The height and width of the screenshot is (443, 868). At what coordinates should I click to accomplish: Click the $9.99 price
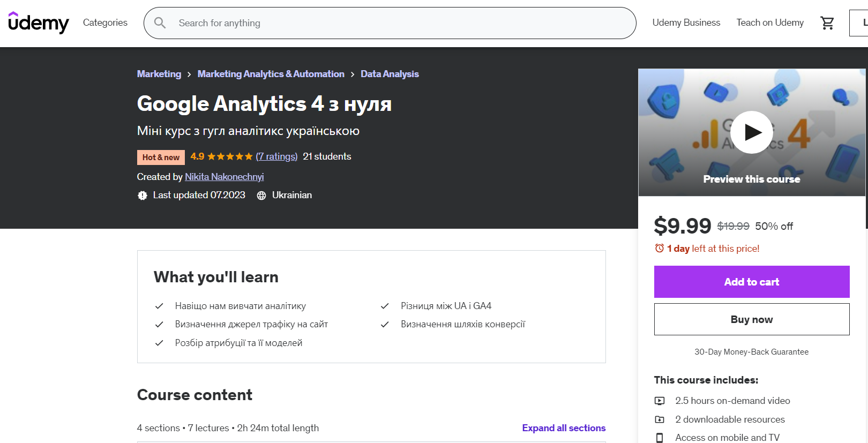683,226
